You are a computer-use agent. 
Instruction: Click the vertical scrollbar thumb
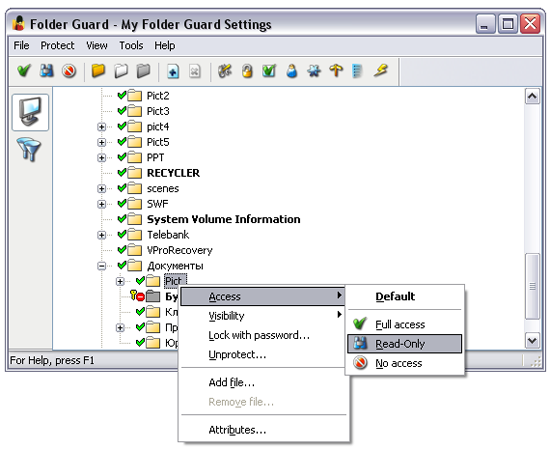532,286
